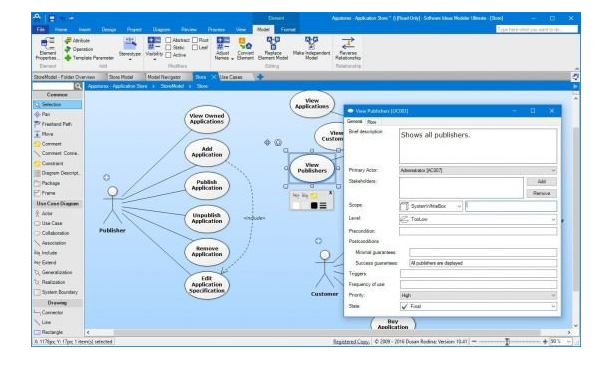Viewport: 614px width, 369px height.
Task: Select the Publisher actor on canvas
Action: [x=112, y=210]
